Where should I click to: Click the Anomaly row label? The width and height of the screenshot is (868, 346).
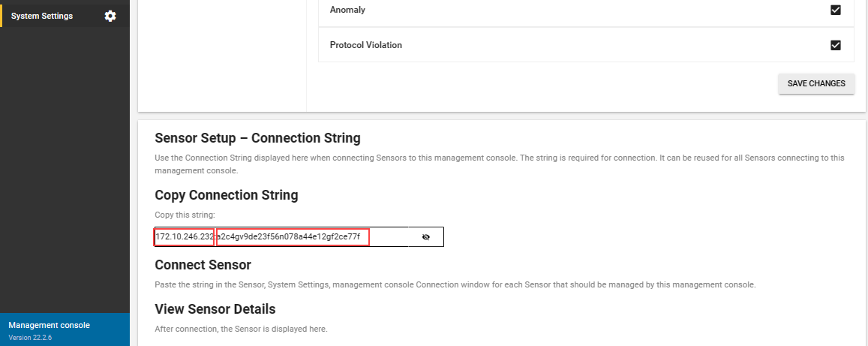(x=347, y=10)
